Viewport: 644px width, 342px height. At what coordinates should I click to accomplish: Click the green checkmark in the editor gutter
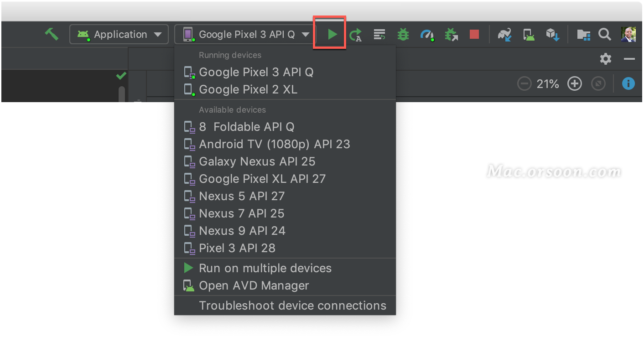(x=121, y=76)
